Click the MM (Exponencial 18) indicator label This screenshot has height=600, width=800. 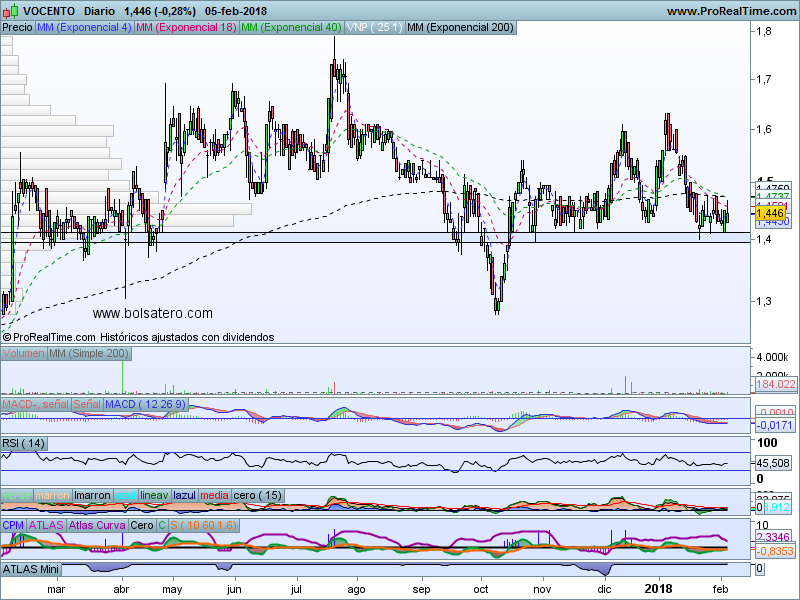pos(186,28)
